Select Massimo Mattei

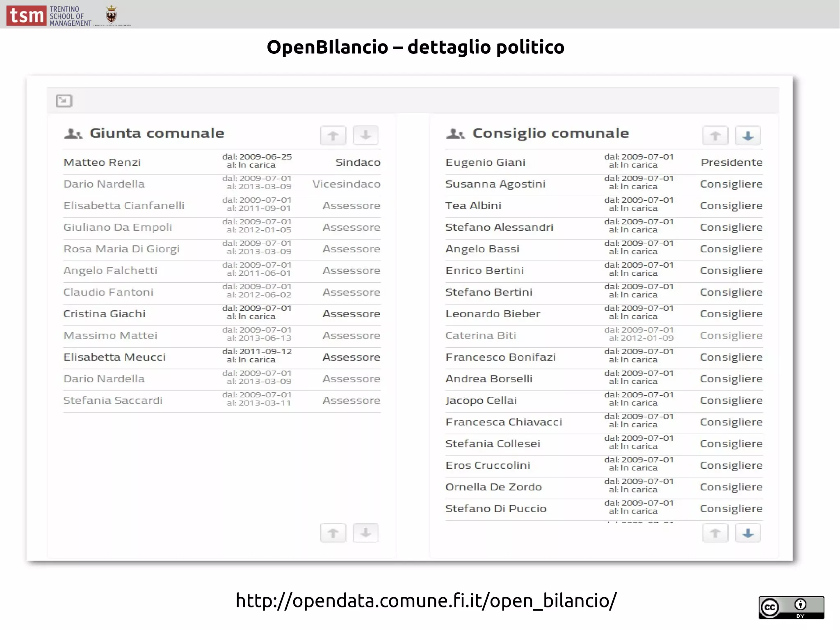point(110,336)
